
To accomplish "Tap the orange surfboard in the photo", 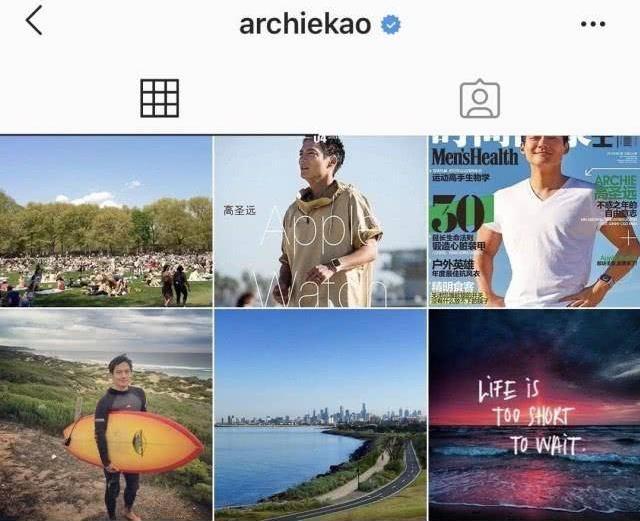I will [x=133, y=442].
